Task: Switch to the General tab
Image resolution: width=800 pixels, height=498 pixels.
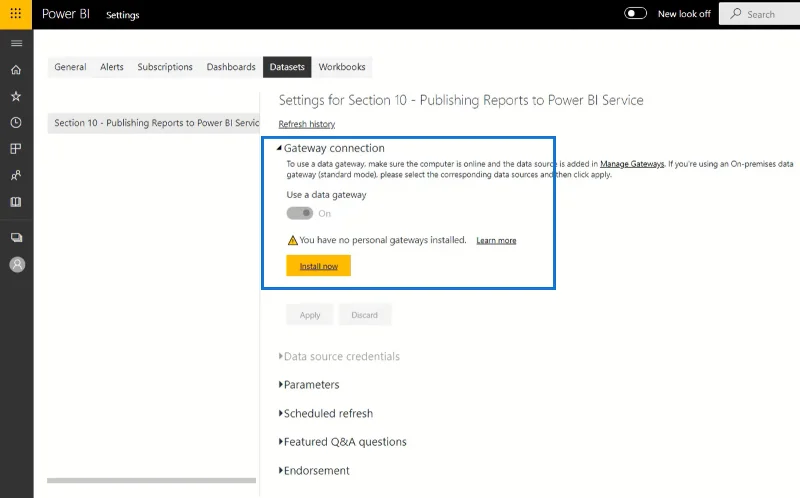Action: pyautogui.click(x=70, y=67)
